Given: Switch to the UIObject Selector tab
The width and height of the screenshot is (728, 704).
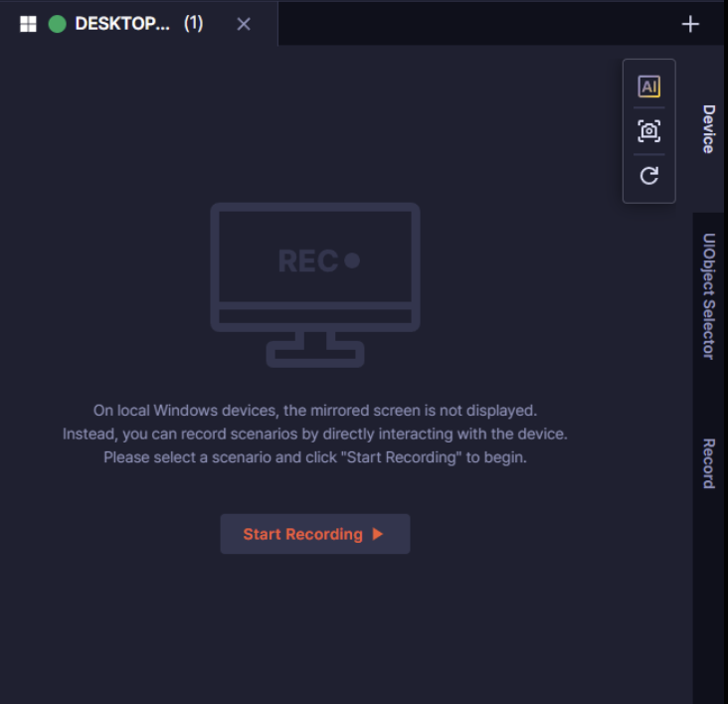Looking at the screenshot, I should pyautogui.click(x=708, y=295).
